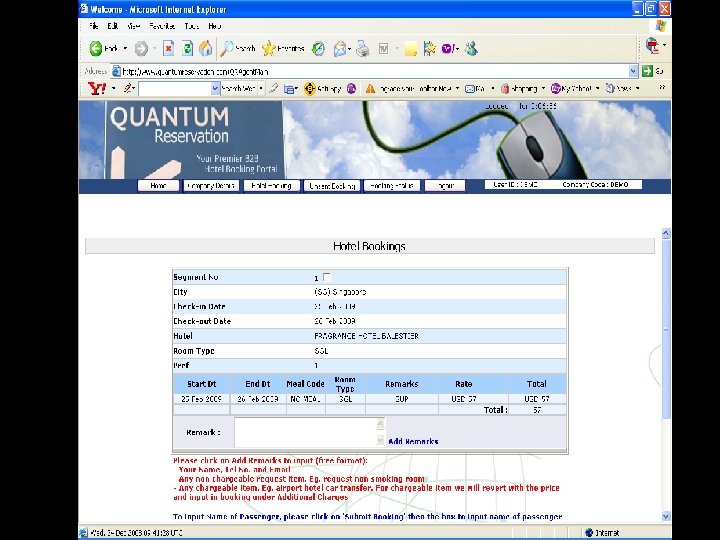Open the Company Details page

click(211, 186)
